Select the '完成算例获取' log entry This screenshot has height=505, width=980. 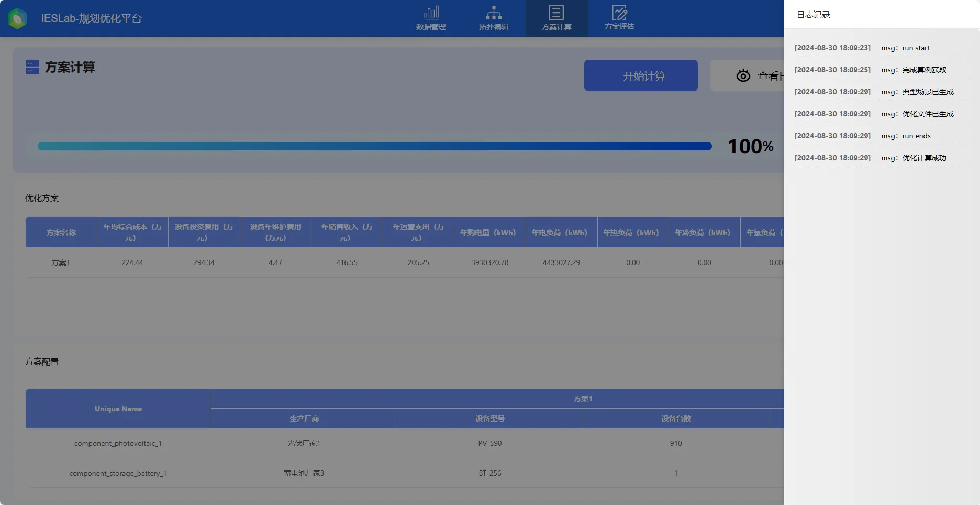tap(882, 70)
